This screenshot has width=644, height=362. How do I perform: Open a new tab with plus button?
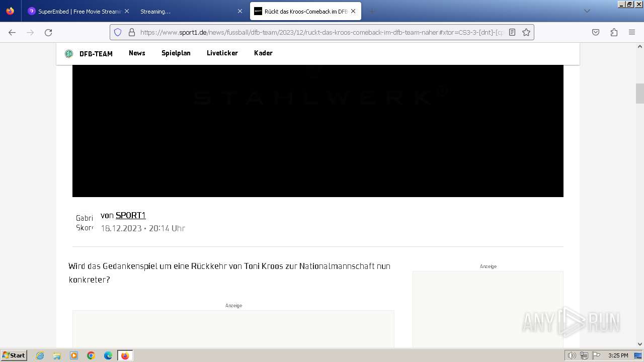pyautogui.click(x=372, y=11)
